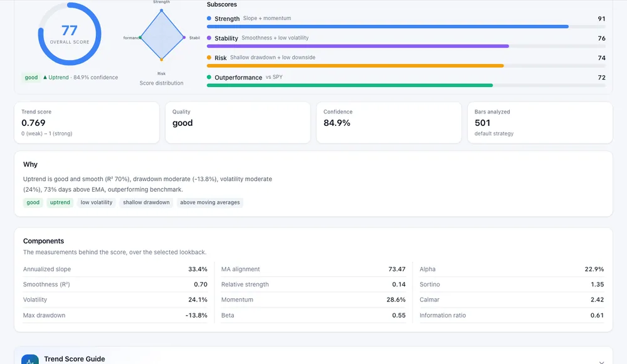
Task: Click the Information ratio 0.61 row
Action: (512, 315)
